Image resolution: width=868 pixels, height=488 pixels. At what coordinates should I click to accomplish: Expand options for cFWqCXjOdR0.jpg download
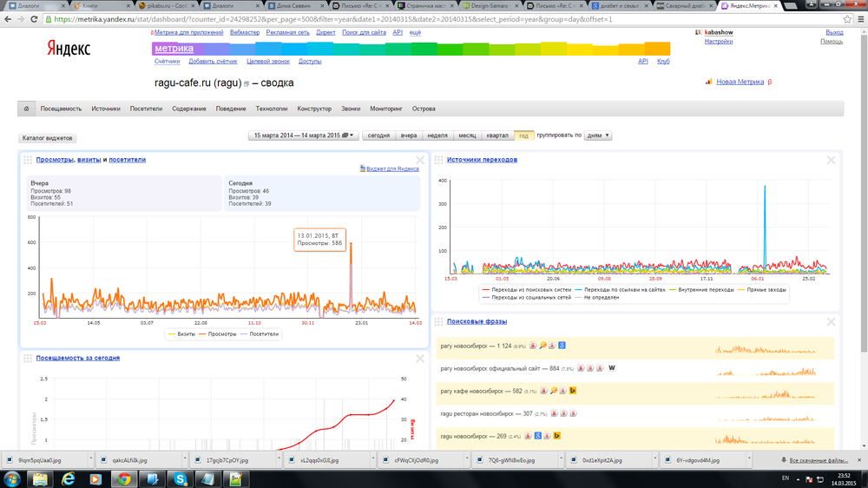click(x=467, y=459)
